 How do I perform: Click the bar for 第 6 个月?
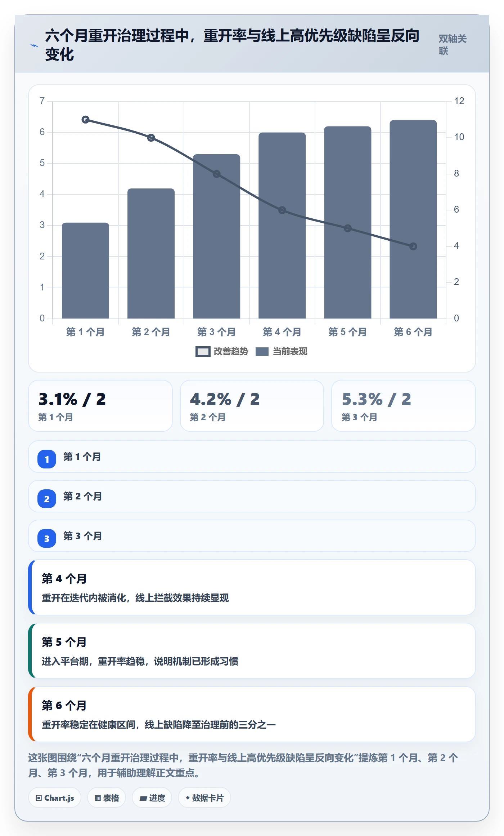413,219
